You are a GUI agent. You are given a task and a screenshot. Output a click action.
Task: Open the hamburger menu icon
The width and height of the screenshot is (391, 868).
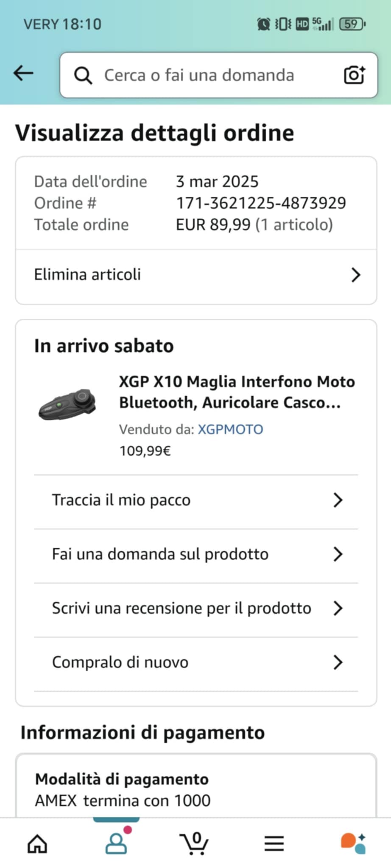(274, 843)
